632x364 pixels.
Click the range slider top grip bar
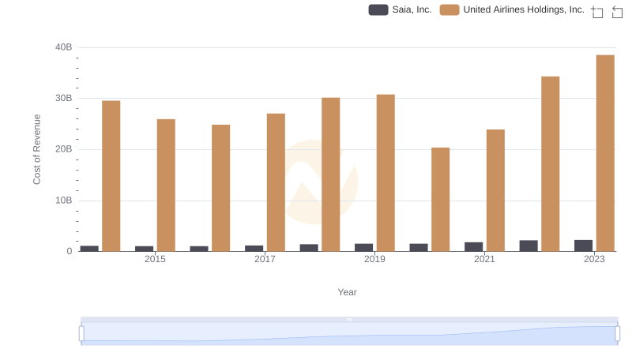point(349,319)
